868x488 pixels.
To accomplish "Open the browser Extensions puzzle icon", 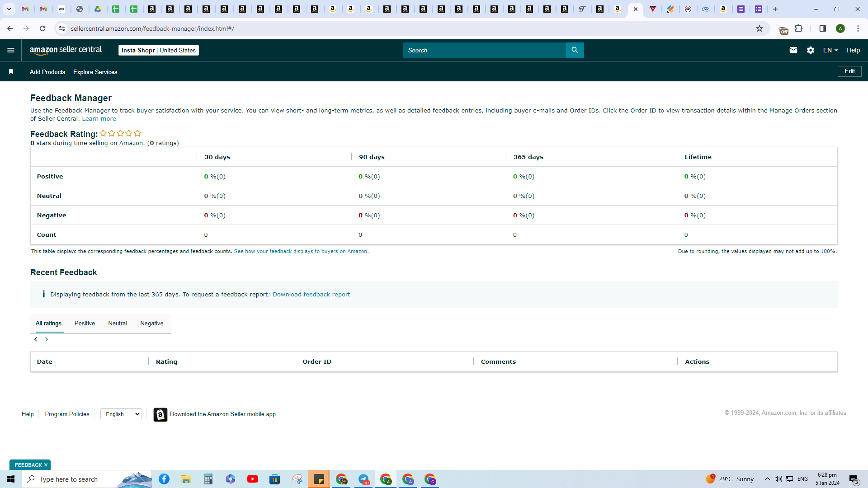I will [x=799, y=28].
